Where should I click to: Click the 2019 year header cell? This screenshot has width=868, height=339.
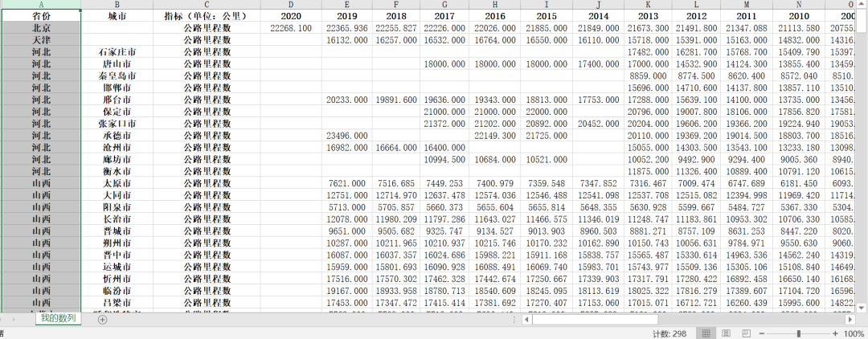coord(346,16)
